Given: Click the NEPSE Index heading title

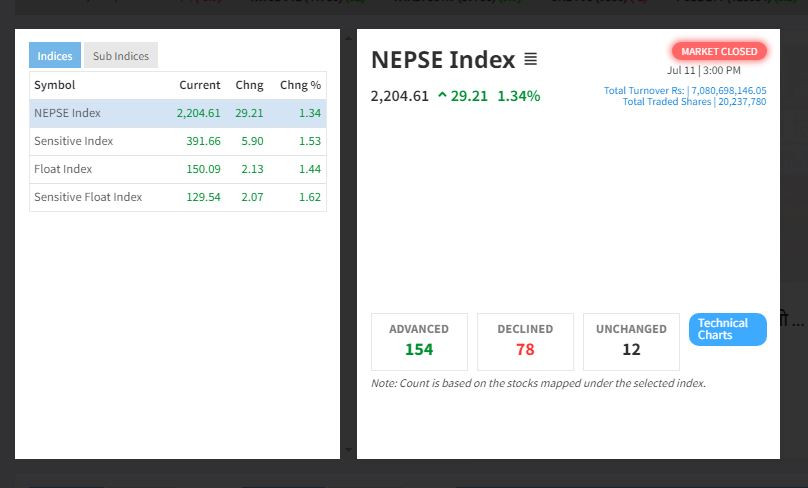Looking at the screenshot, I should pos(443,60).
